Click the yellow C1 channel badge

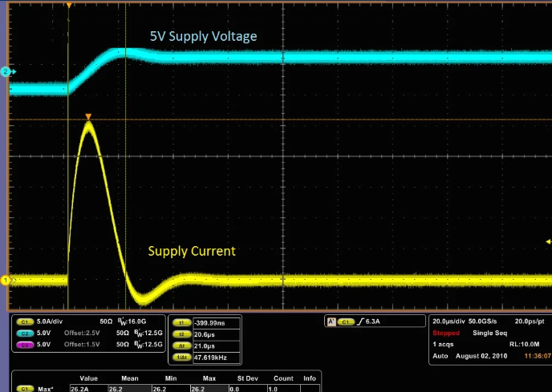coord(23,319)
